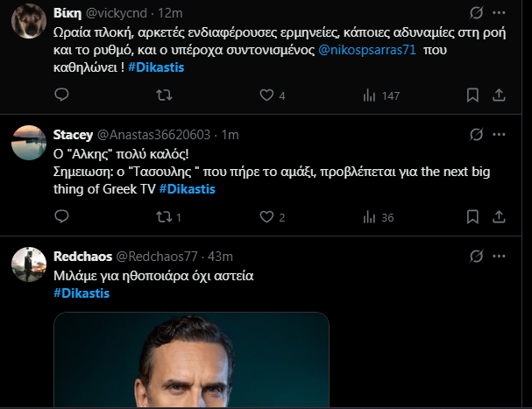
Task: Bookmark Βίκη's tweet
Action: (472, 95)
